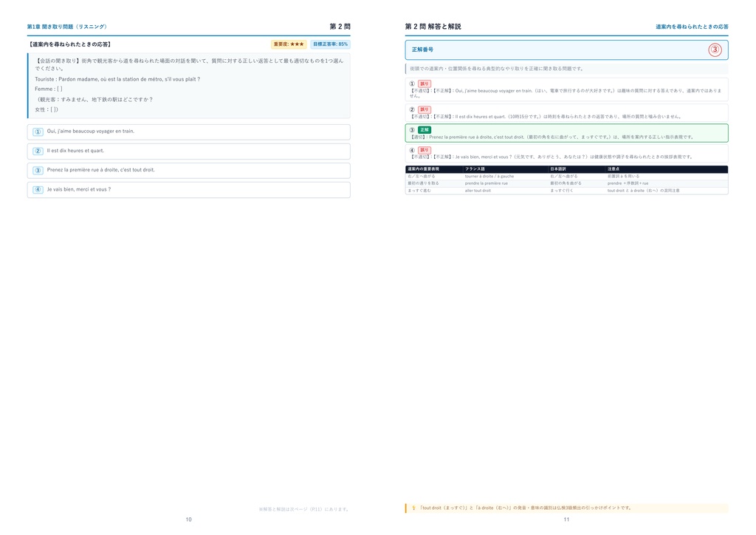
Task: Click the 注意点 table column header
Action: point(614,169)
